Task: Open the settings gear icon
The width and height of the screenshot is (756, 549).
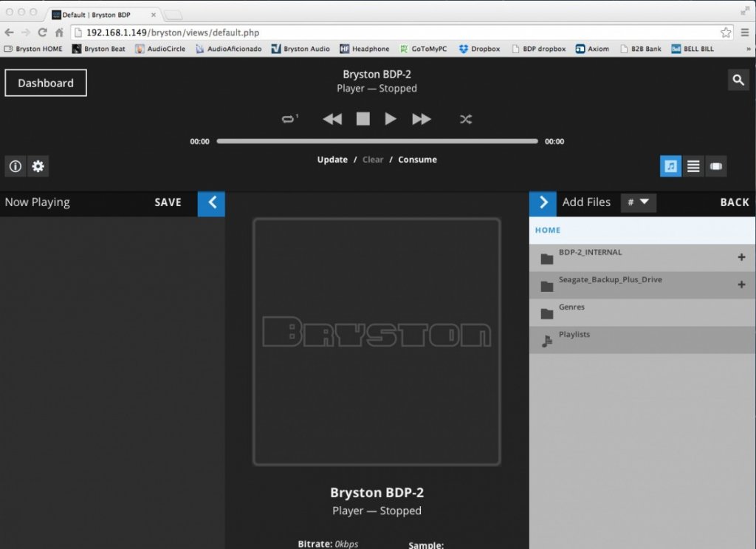Action: tap(38, 166)
